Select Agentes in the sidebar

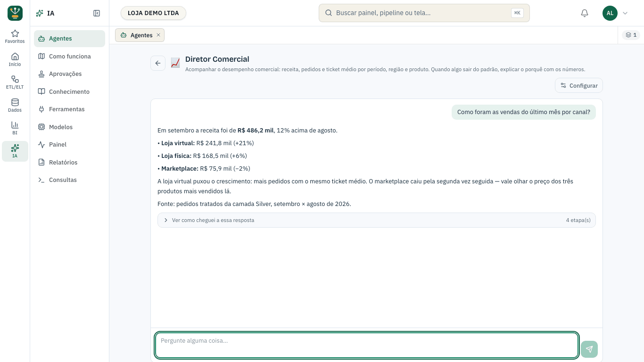pyautogui.click(x=69, y=39)
